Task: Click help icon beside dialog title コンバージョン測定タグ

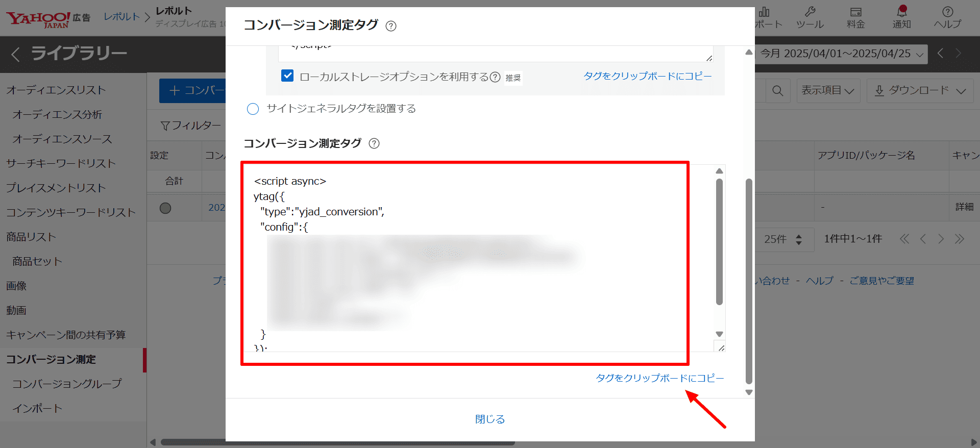Action: click(x=391, y=26)
